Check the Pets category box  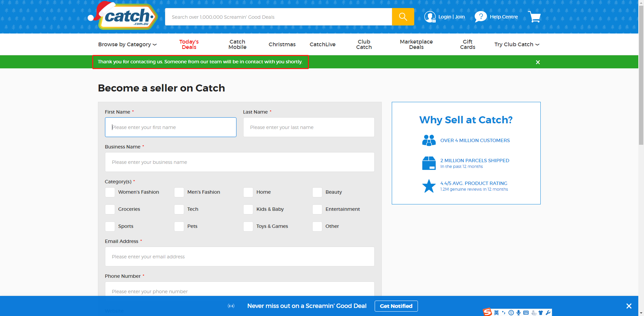[x=179, y=227]
